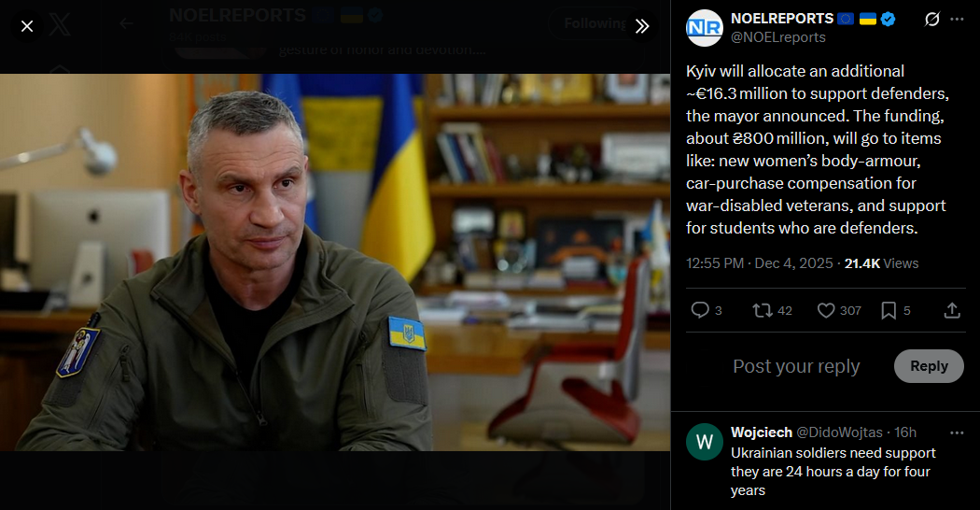This screenshot has height=510, width=980.
Task: Close the image viewer with the X icon
Action: pyautogui.click(x=27, y=26)
